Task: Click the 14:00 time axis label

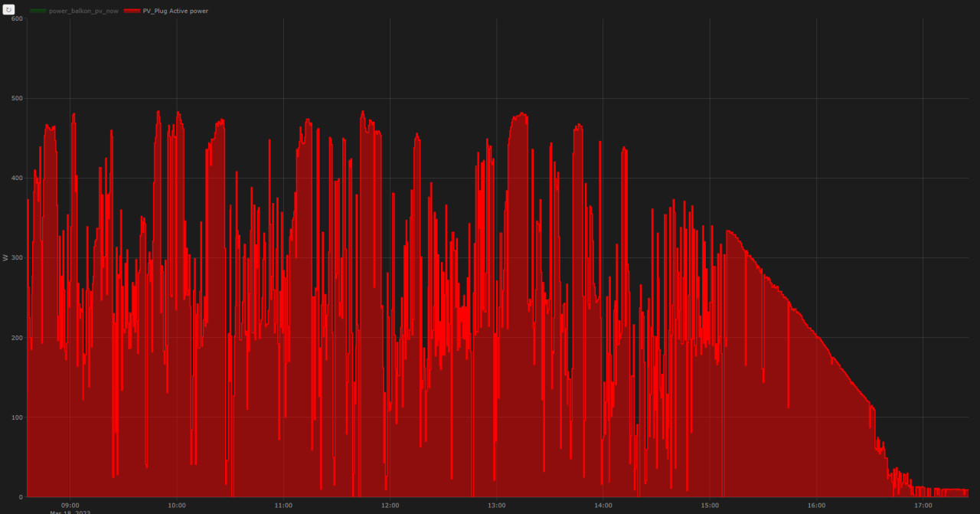Action: pos(603,506)
